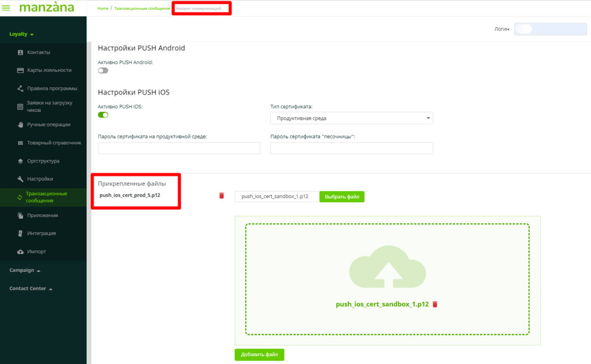
Task: Disable the Активно PUSH iOS toggle
Action: point(103,115)
